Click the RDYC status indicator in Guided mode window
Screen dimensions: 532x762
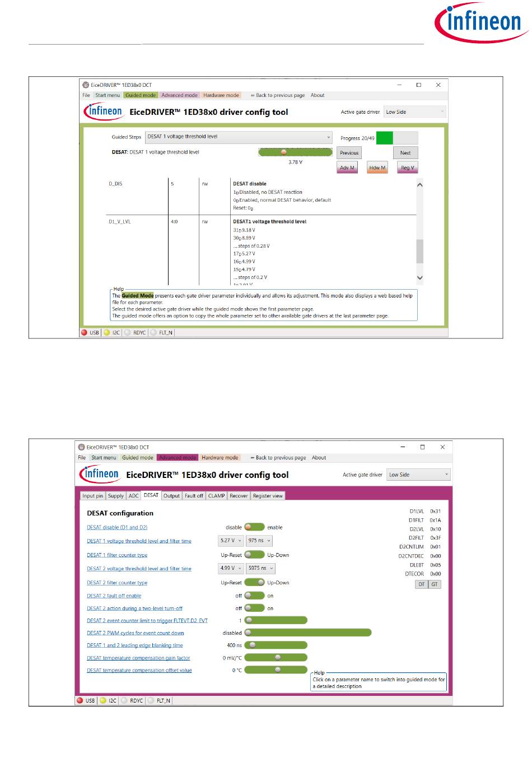pos(127,332)
